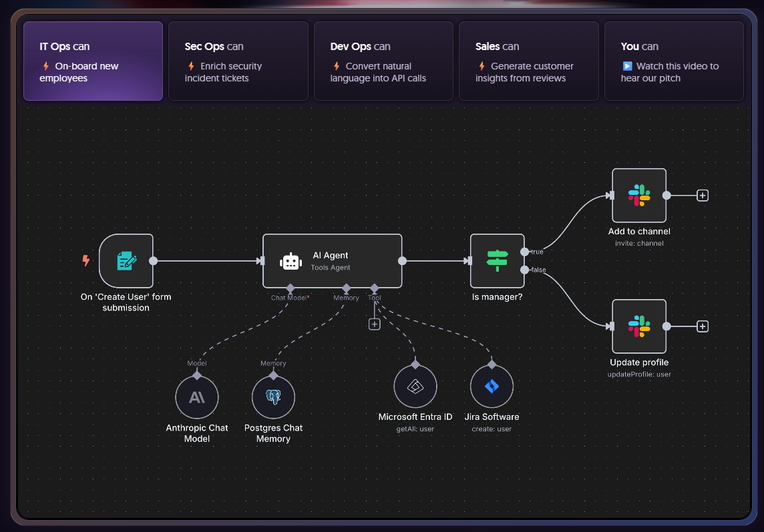This screenshot has height=532, width=764.
Task: Switch to the 'Sec Ops can' tab
Action: coord(238,61)
